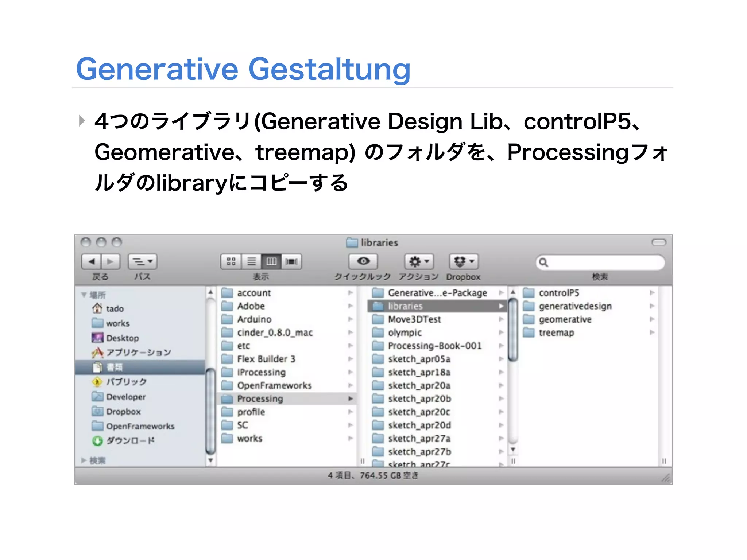Select OpenFrameworks folder in first column
The image size is (747, 560).
coord(287,385)
